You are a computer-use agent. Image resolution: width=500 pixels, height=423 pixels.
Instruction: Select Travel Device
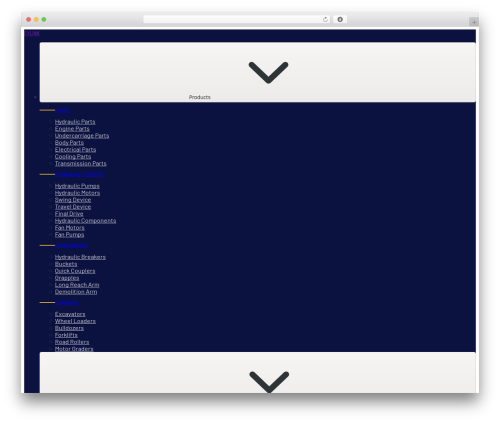73,207
